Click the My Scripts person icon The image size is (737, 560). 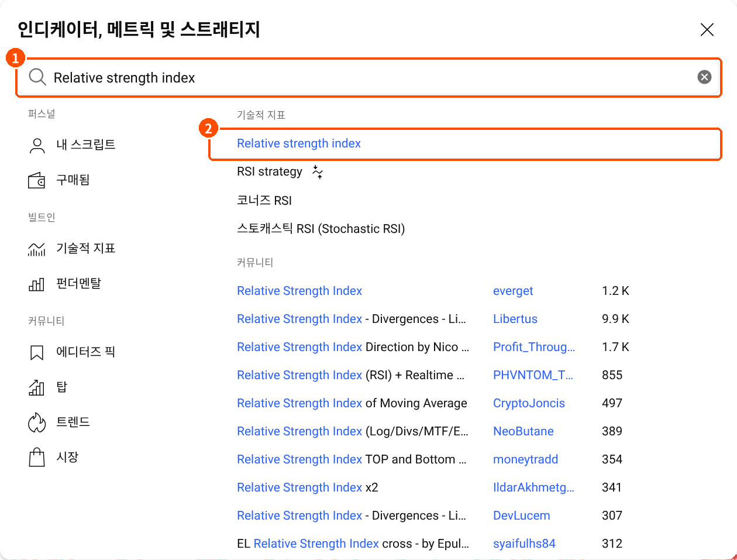tap(37, 145)
